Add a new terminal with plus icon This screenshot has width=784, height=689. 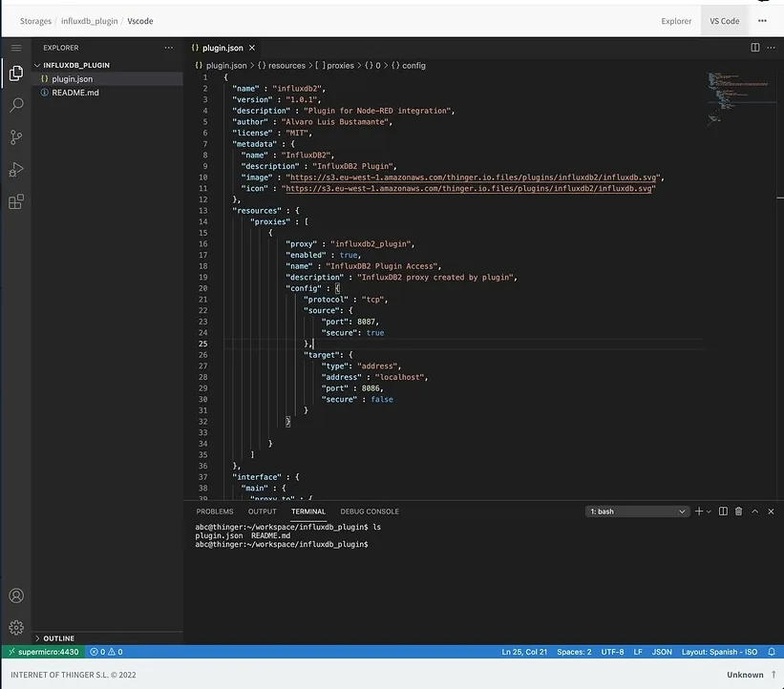coord(698,512)
